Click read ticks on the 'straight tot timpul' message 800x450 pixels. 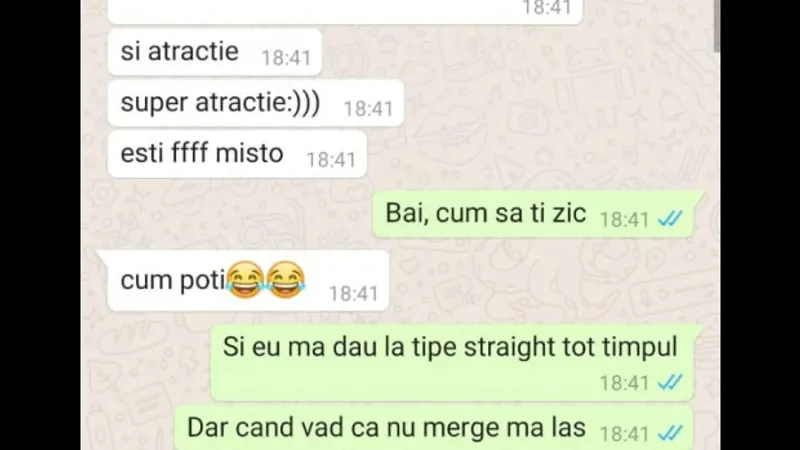(670, 382)
